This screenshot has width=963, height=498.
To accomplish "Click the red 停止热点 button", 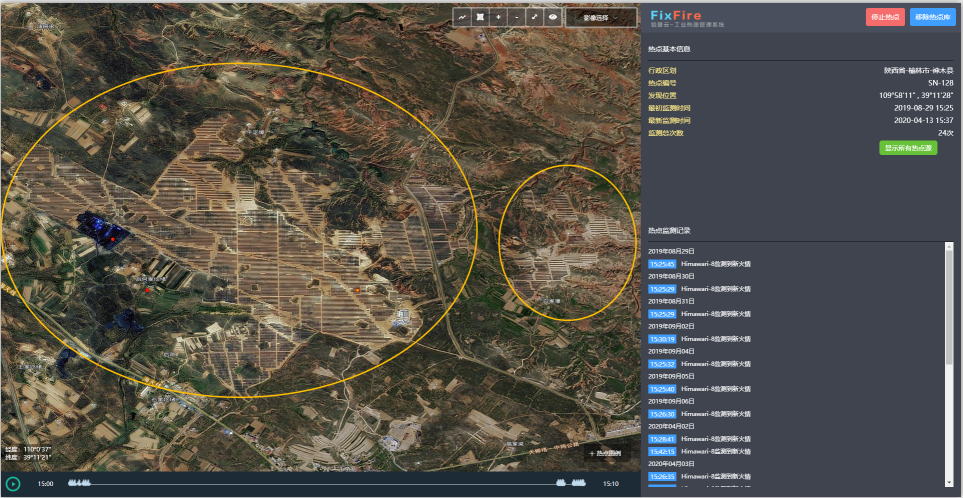I will coord(885,16).
